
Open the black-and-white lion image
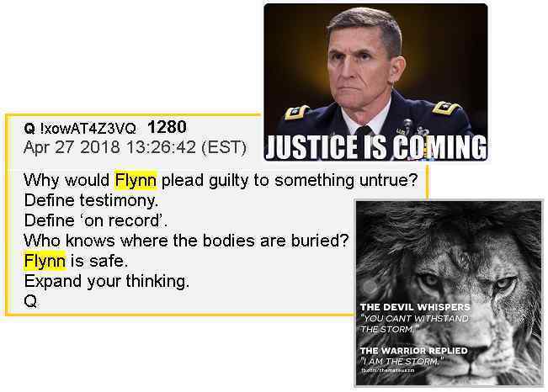[449, 293]
